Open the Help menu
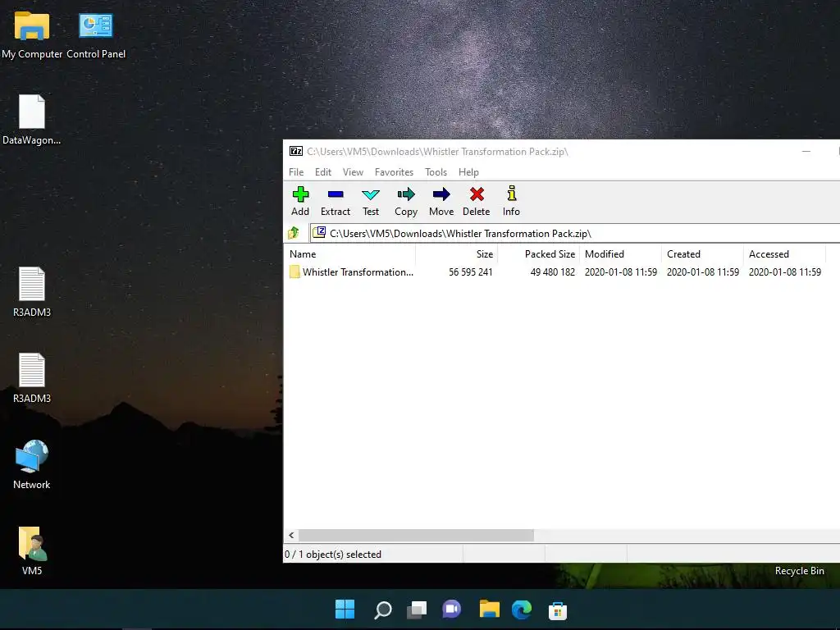840x630 pixels. (x=468, y=172)
